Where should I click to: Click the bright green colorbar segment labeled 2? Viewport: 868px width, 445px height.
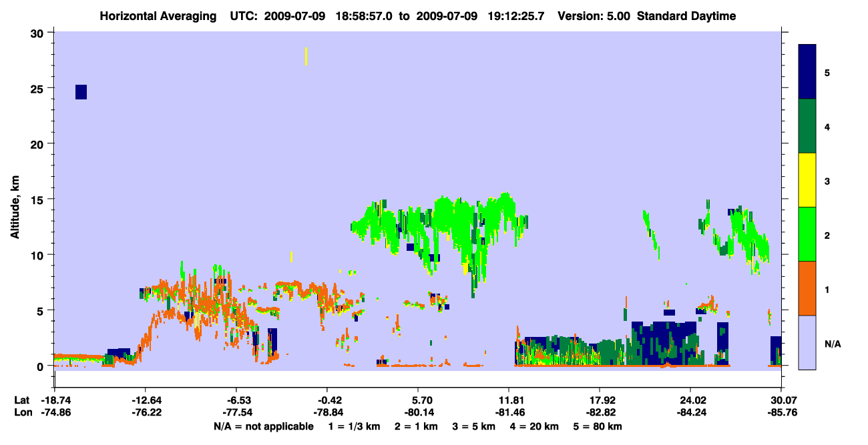807,234
